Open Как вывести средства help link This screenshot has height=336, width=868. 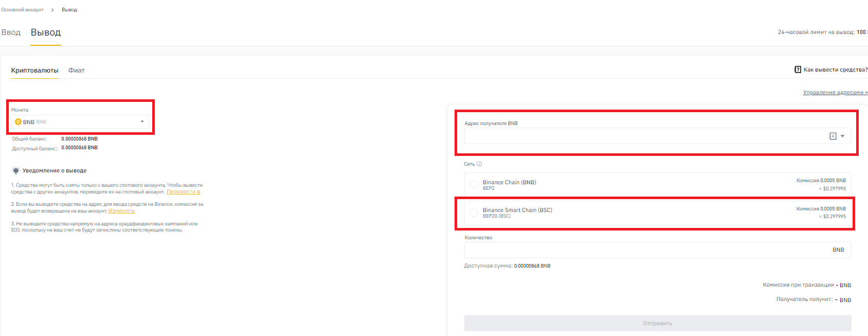pos(835,69)
